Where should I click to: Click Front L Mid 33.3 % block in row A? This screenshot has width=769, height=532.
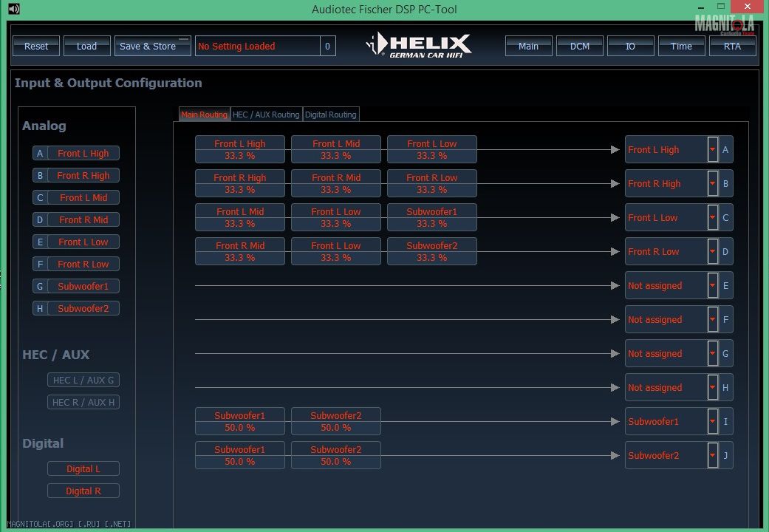335,149
